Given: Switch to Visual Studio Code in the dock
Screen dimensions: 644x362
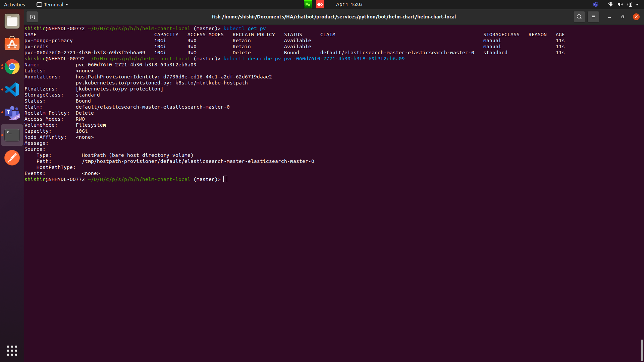Looking at the screenshot, I should (x=12, y=89).
